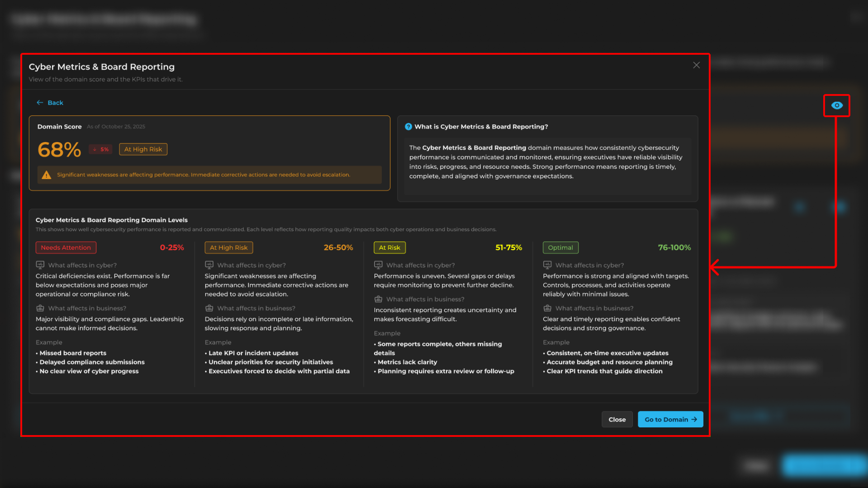Viewport: 868px width, 488px height.
Task: Click the Back arrow link
Action: coord(50,103)
